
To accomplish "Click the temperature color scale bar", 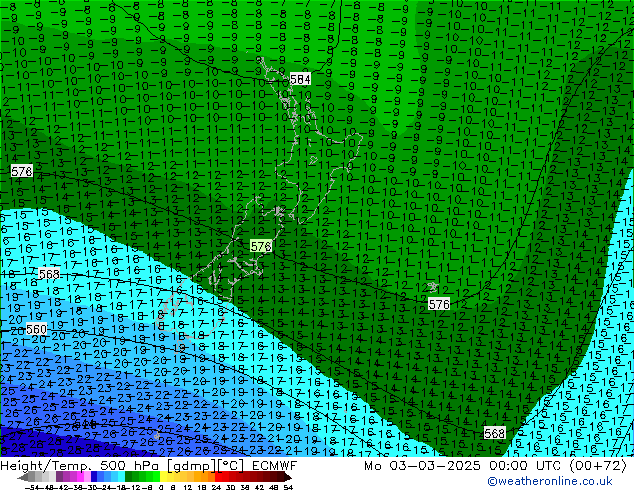I will [155, 477].
